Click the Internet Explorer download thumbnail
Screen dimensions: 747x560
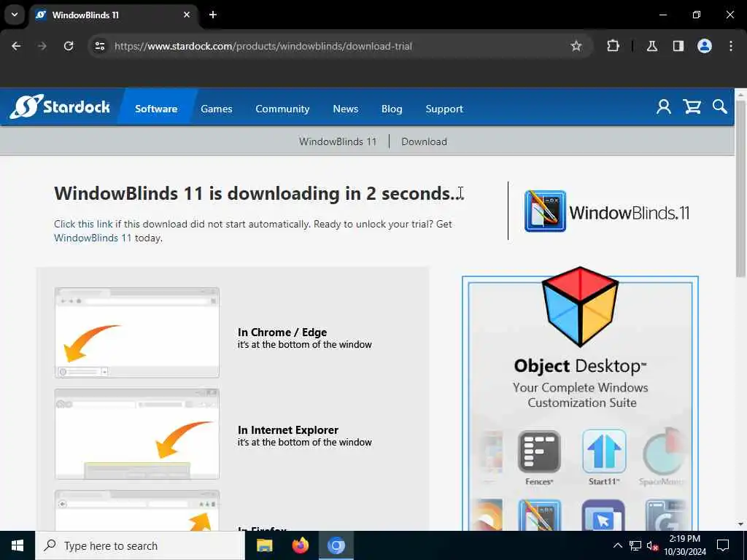(137, 434)
